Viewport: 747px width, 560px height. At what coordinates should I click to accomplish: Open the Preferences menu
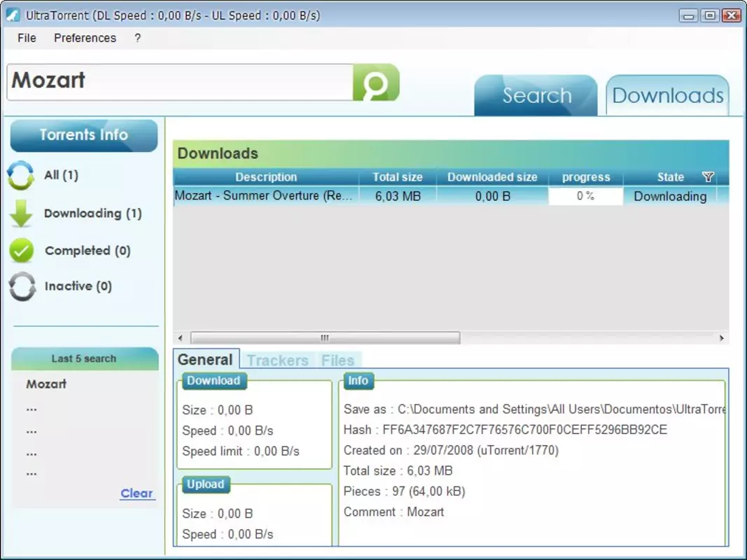pyautogui.click(x=85, y=38)
